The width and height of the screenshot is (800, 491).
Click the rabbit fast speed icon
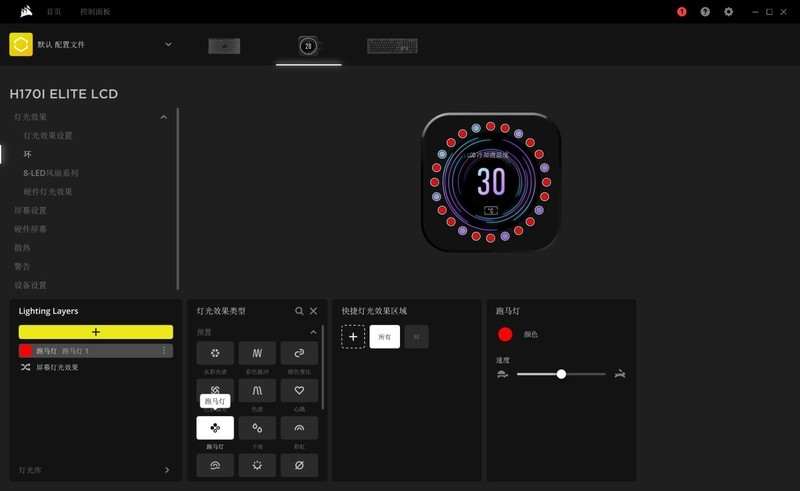tap(620, 374)
